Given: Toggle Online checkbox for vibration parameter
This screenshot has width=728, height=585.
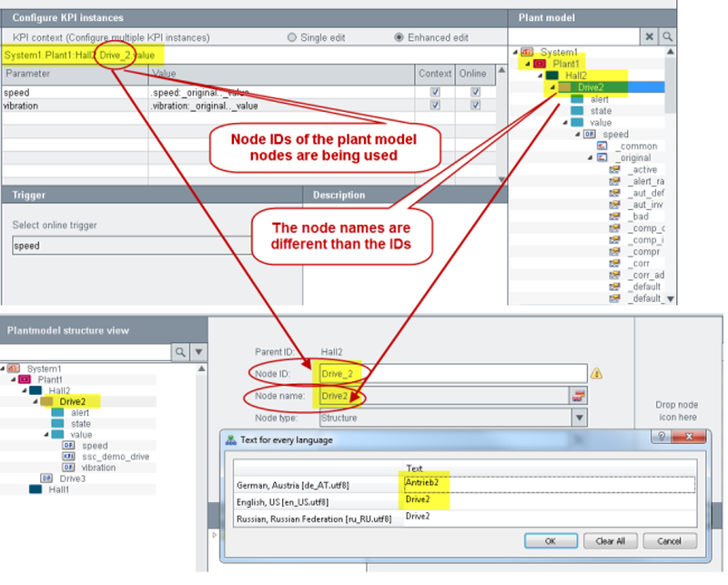Looking at the screenshot, I should coord(475,105).
